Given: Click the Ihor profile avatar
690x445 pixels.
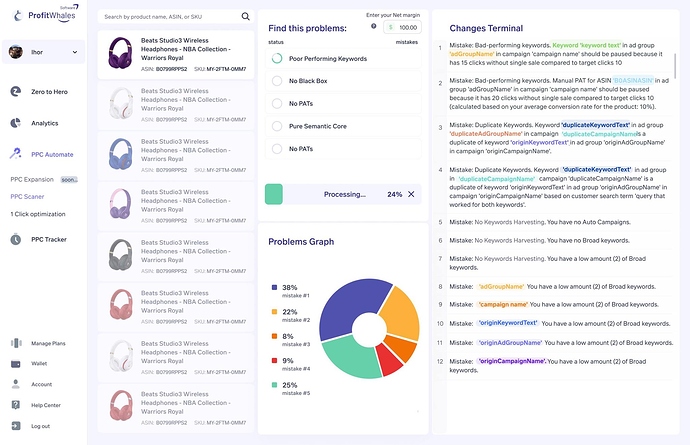Looking at the screenshot, I should coord(16,52).
